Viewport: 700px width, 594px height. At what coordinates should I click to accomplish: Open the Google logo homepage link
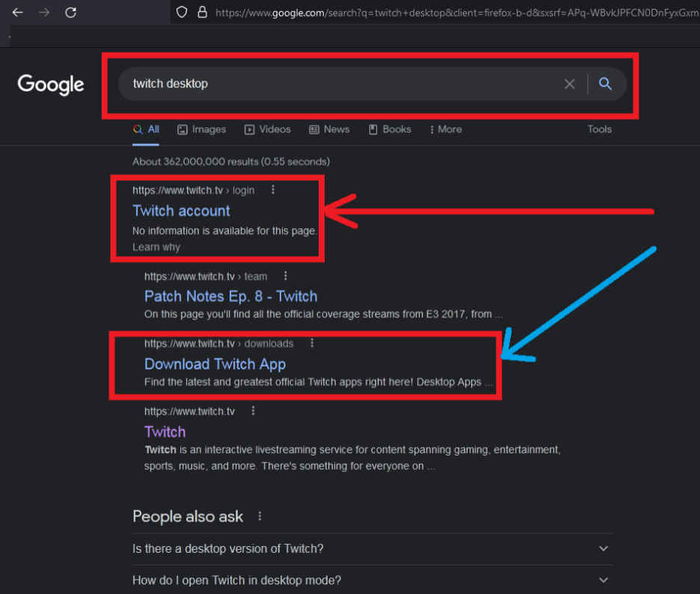pos(50,85)
